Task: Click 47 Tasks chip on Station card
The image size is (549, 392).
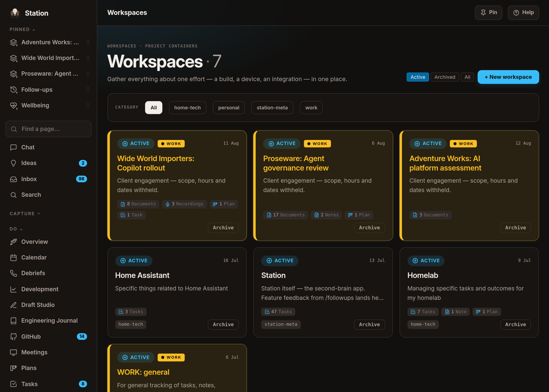Action: coord(278,312)
